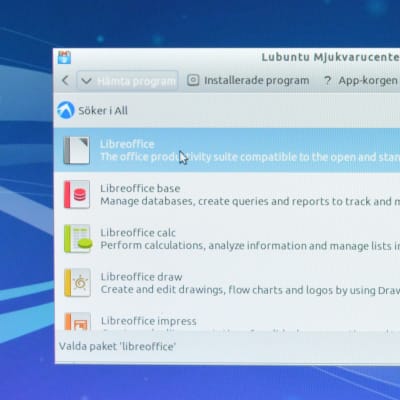Click the question mark icon by App-korgen
This screenshot has height=400, width=400.
[327, 81]
